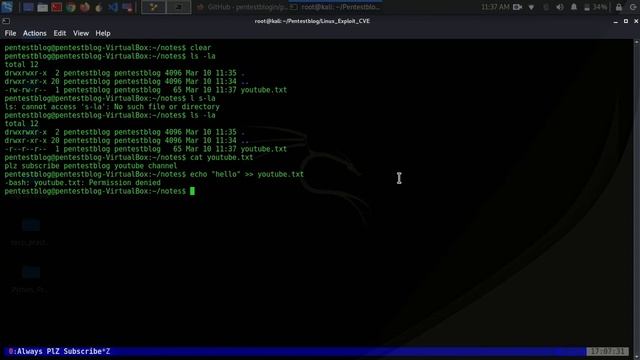Screen dimensions: 640x360
Task: Click the green terminal cursor at prompt
Action: (192, 191)
